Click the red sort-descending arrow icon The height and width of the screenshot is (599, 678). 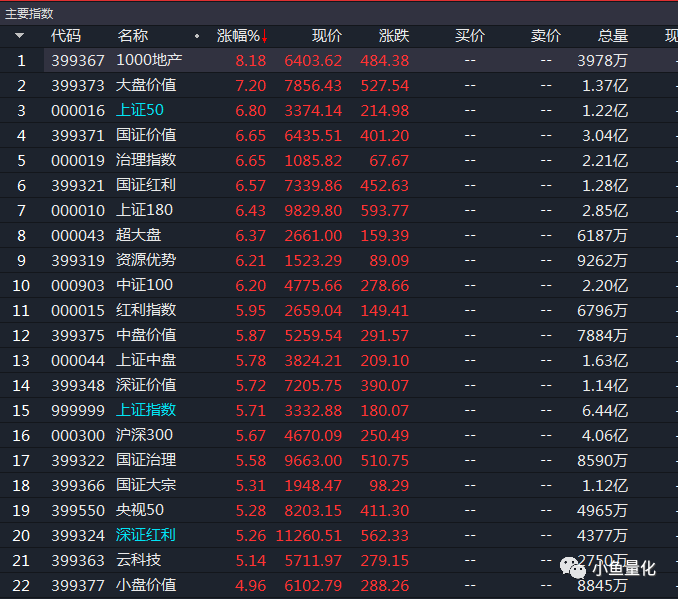coord(264,37)
